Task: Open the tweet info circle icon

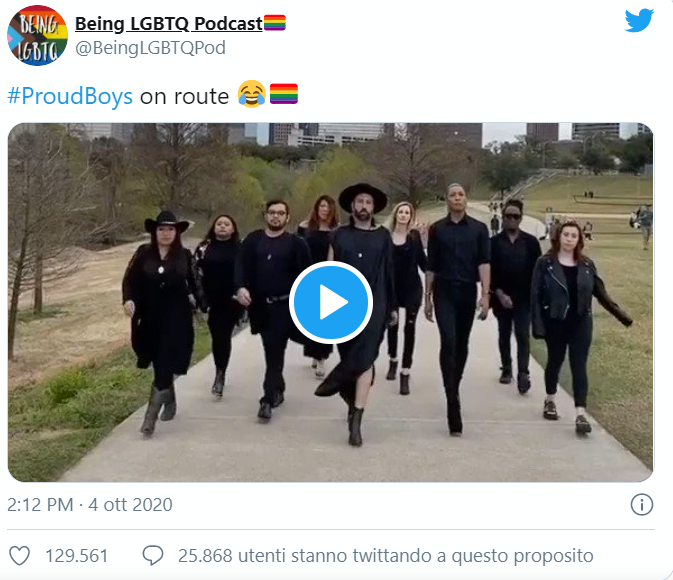Action: pyautogui.click(x=642, y=504)
